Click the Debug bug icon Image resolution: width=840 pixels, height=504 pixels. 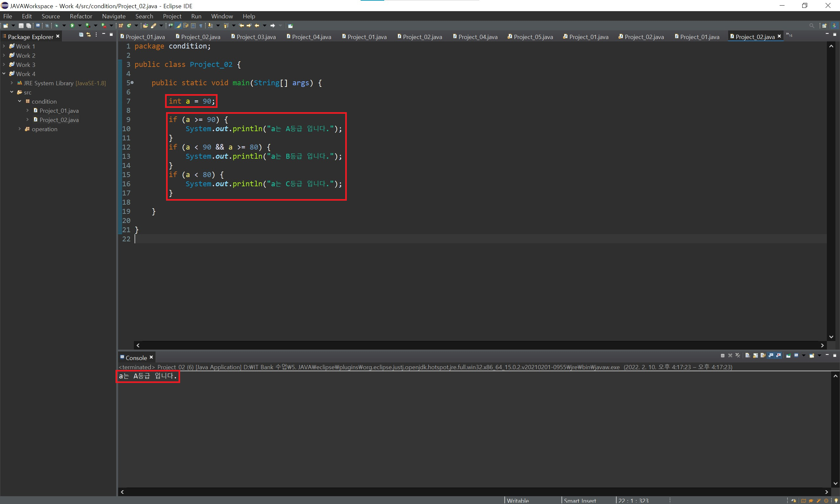(x=56, y=26)
